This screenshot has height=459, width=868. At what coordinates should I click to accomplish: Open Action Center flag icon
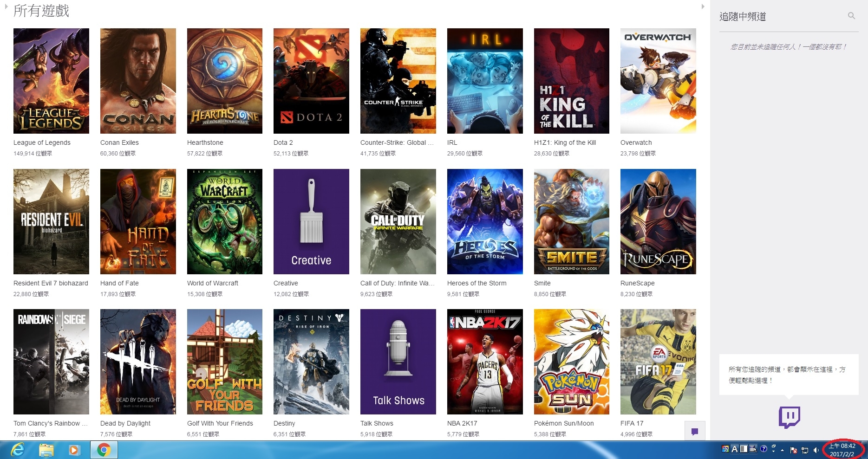(794, 450)
